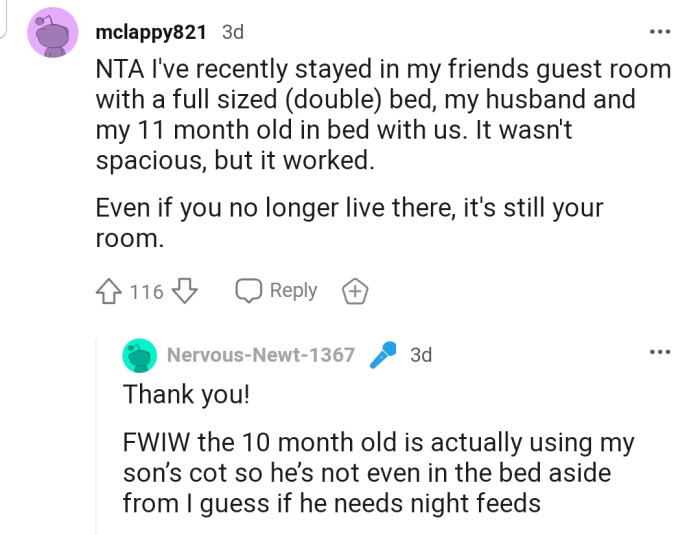Give an award to mclappy821's comment
Screen dimensions: 700x535
pos(355,292)
